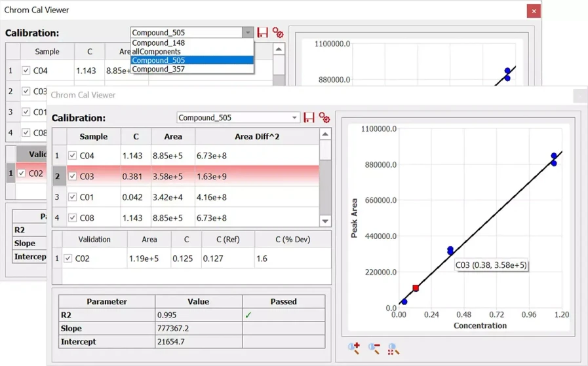Sort by Area column header in sample table
This screenshot has height=366, width=588.
click(x=173, y=137)
